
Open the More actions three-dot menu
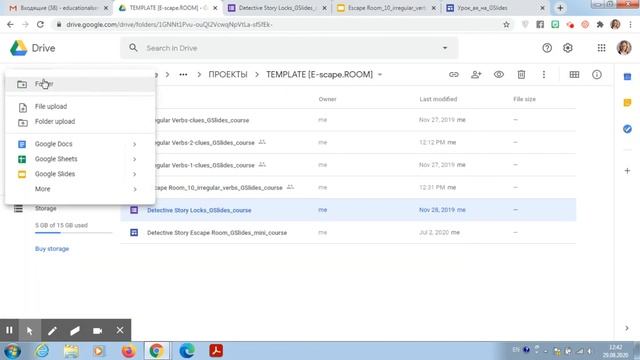point(544,75)
